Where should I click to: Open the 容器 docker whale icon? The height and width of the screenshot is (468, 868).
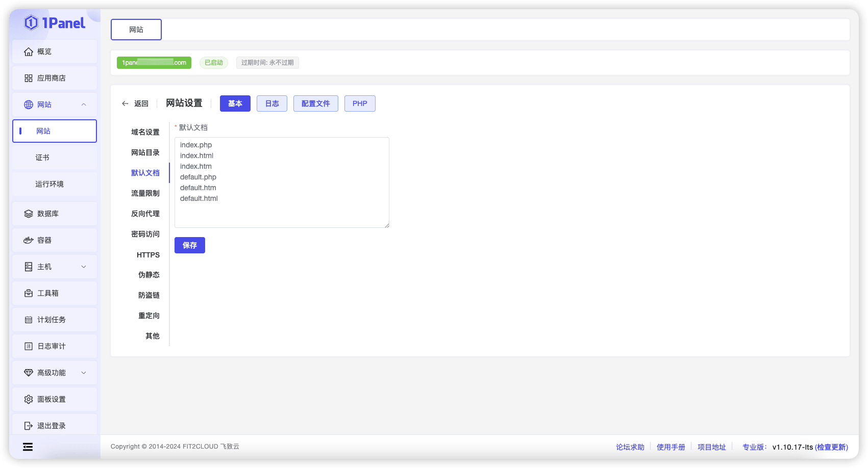coord(29,240)
